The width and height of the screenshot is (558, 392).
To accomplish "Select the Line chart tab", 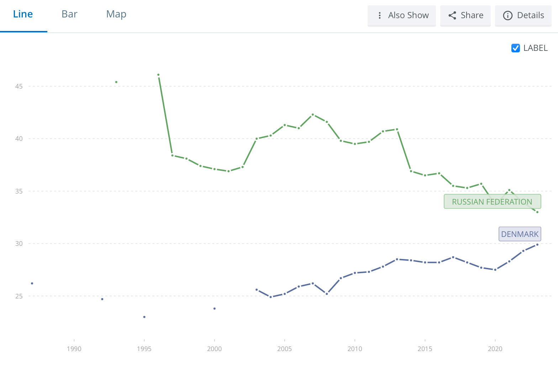I will [x=23, y=14].
